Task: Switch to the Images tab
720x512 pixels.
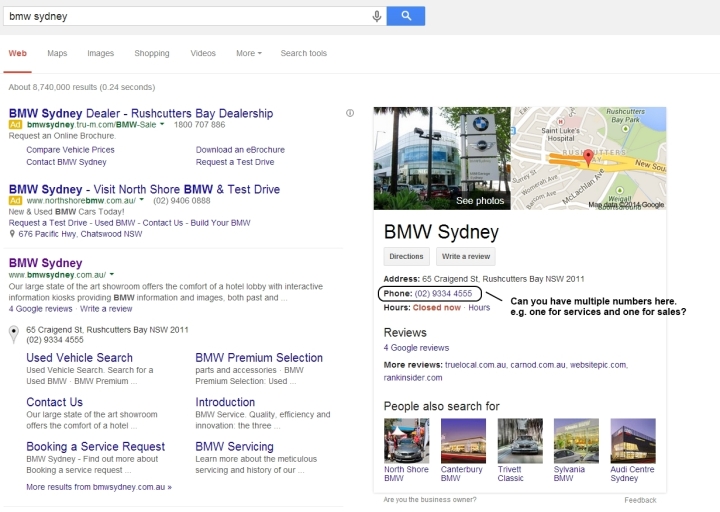Action: pos(101,53)
